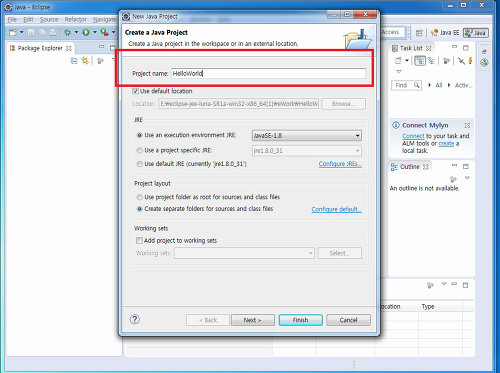The image size is (500, 373).
Task: Launch Debug with the bug icon
Action: (x=68, y=32)
